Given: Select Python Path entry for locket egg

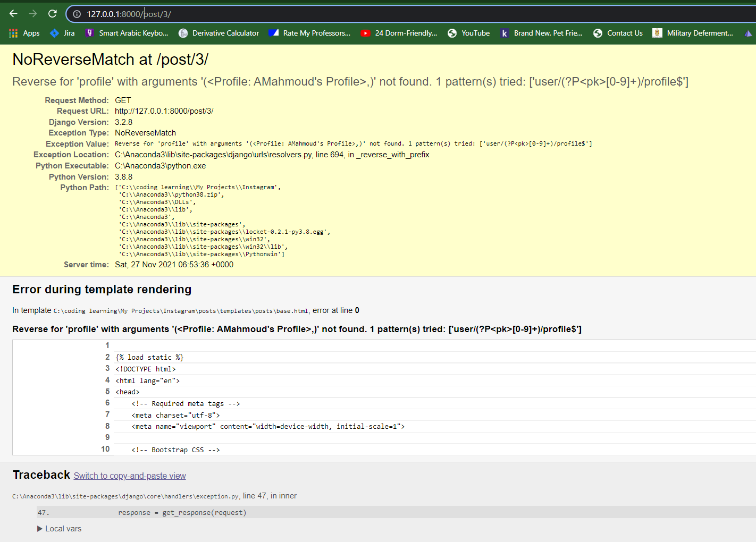Looking at the screenshot, I should point(224,232).
